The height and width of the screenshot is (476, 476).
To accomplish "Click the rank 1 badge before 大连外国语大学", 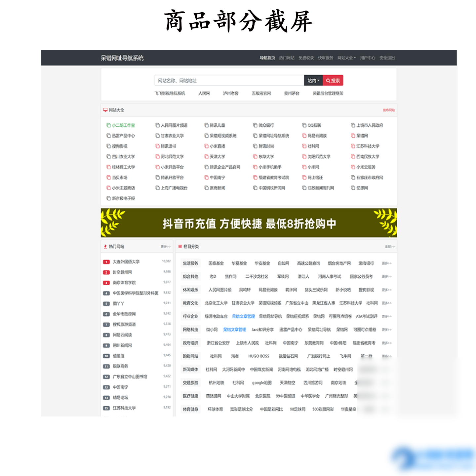I will (x=106, y=262).
